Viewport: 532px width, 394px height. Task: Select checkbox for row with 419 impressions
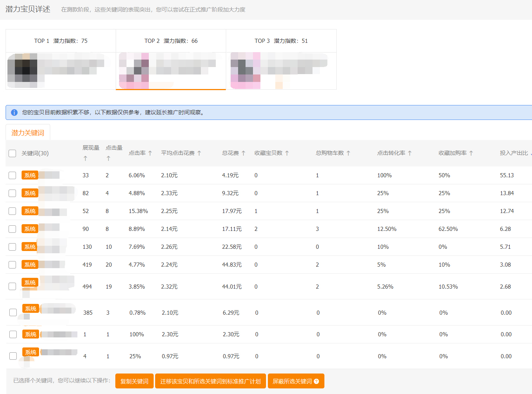(x=12, y=265)
